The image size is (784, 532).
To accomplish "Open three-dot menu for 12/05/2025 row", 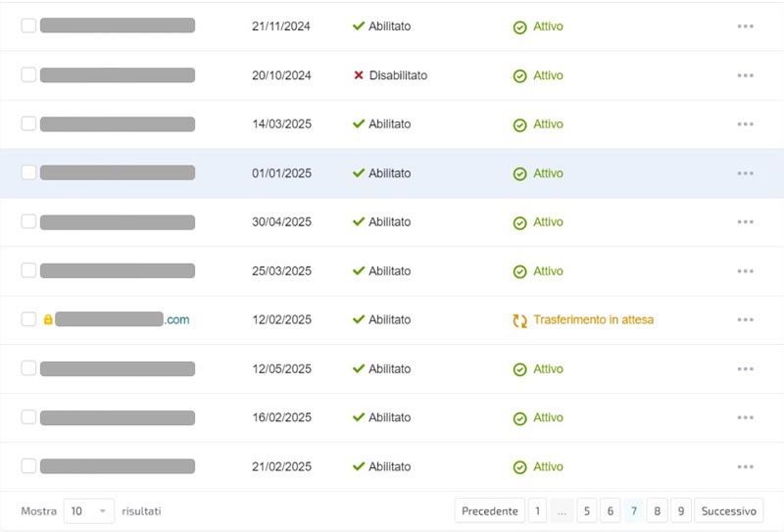I will [x=745, y=369].
